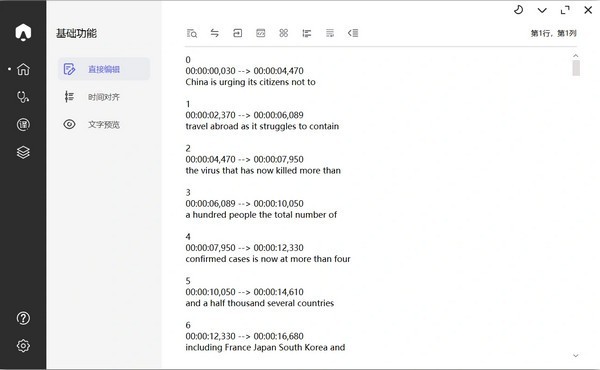Image resolution: width=600 pixels, height=370 pixels.
Task: Click timestamp 00:00:10,050 --> 00:00:14,610
Action: click(x=245, y=292)
